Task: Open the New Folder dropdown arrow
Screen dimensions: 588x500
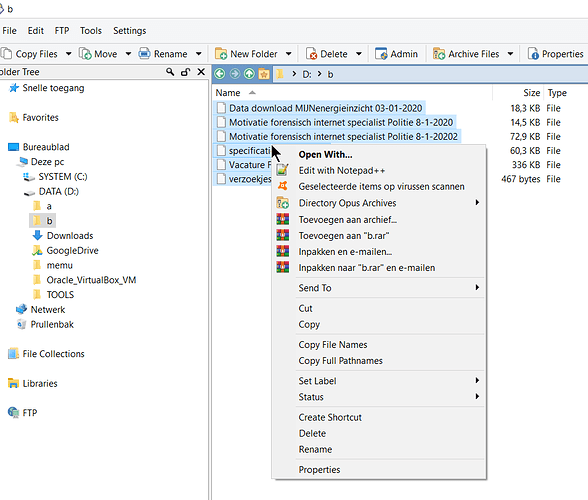Action: (x=288, y=54)
